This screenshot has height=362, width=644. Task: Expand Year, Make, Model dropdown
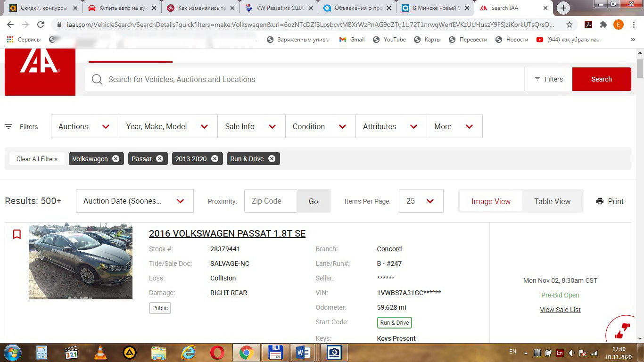pos(168,126)
